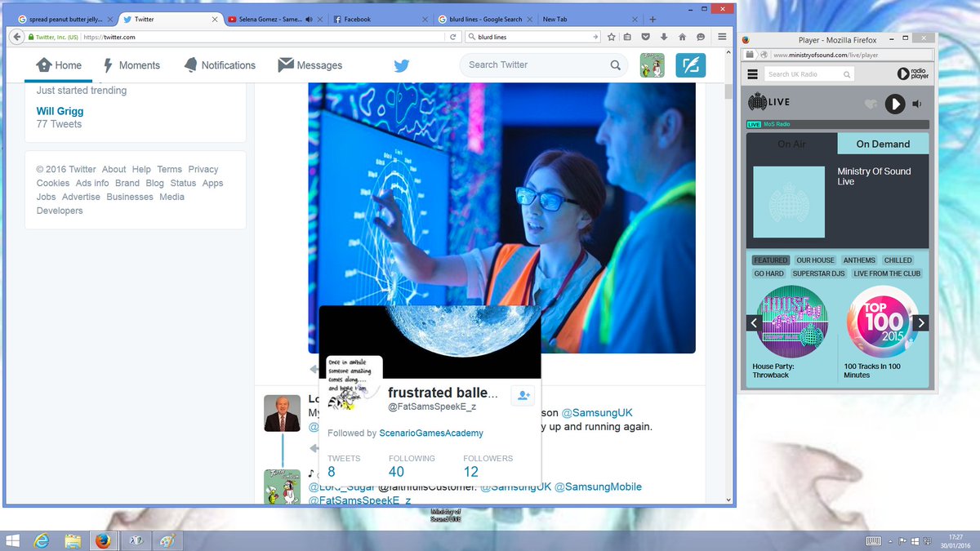Switch to the On Demand tab
The height and width of the screenshot is (551, 980).
883,144
